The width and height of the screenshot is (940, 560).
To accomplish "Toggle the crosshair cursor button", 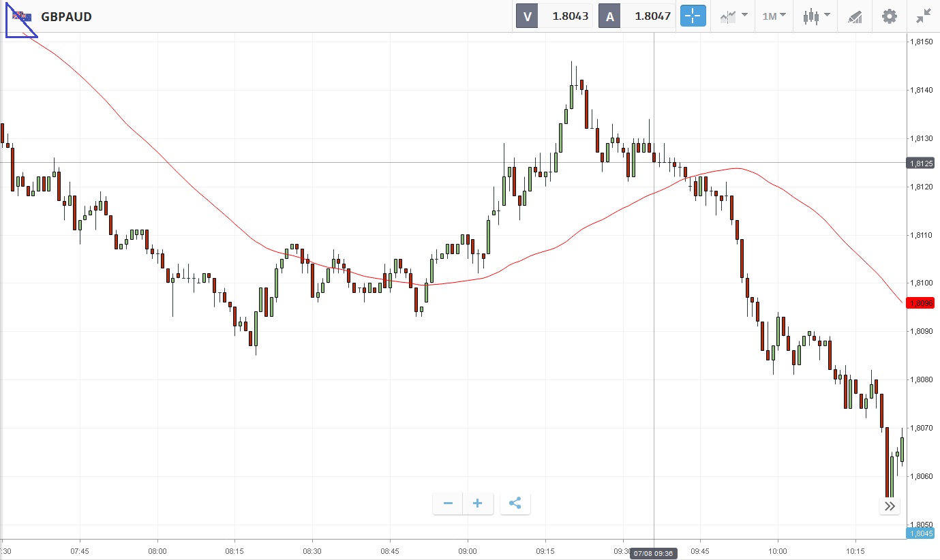I will pos(693,16).
